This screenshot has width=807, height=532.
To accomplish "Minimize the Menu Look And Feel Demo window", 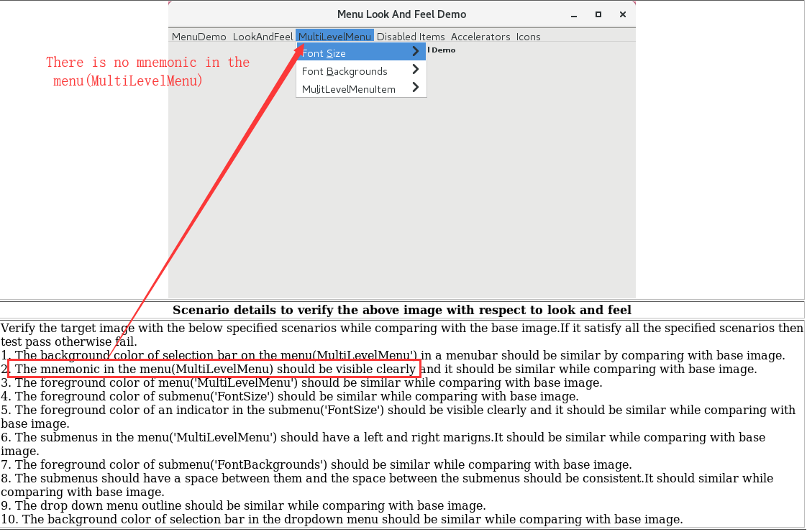I will [x=573, y=15].
